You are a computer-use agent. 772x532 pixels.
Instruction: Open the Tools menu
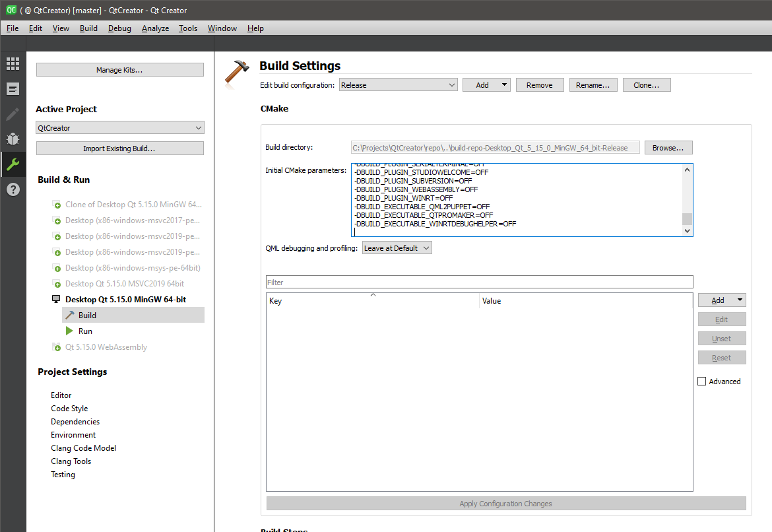188,28
